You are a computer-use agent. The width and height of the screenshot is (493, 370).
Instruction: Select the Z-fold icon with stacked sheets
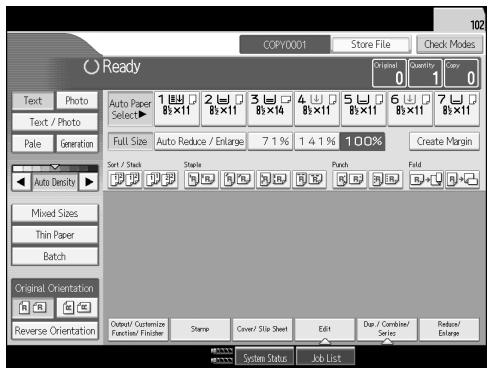(x=462, y=180)
